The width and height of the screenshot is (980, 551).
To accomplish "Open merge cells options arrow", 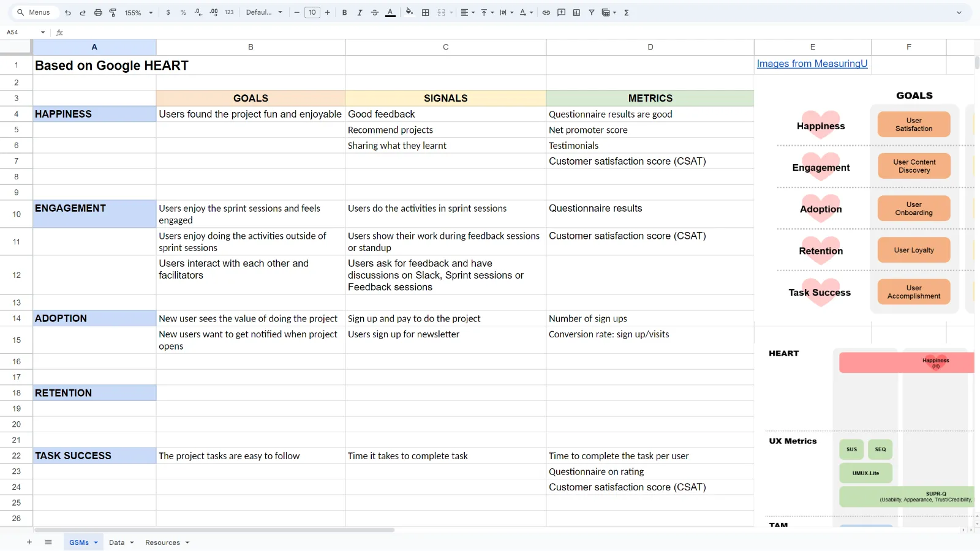I will [x=451, y=12].
